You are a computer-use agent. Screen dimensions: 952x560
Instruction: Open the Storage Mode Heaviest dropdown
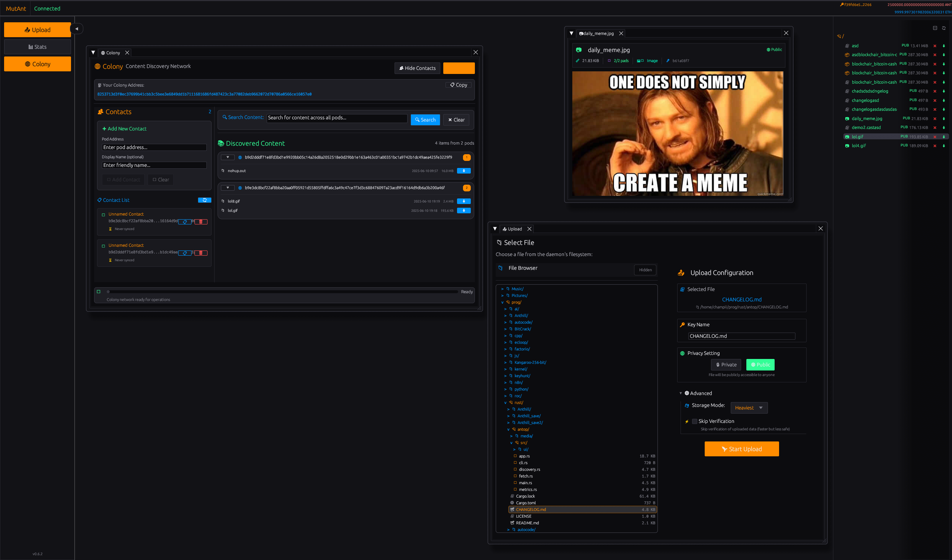pyautogui.click(x=749, y=408)
